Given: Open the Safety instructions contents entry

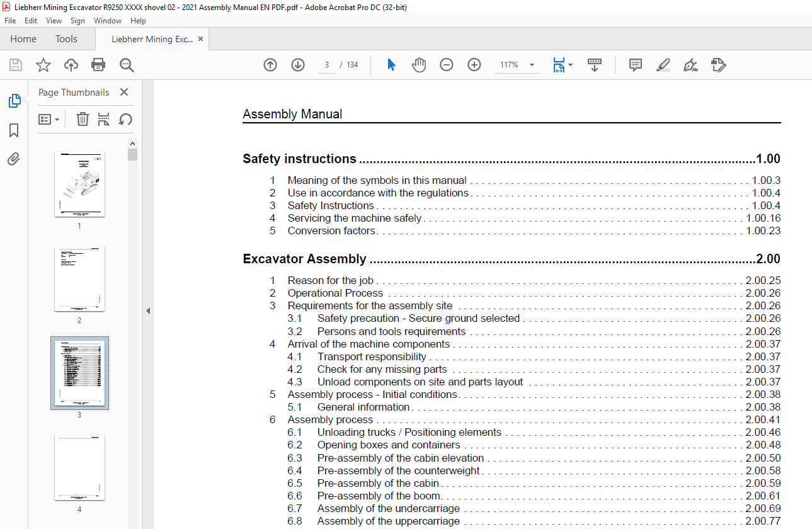Looking at the screenshot, I should coord(512,159).
